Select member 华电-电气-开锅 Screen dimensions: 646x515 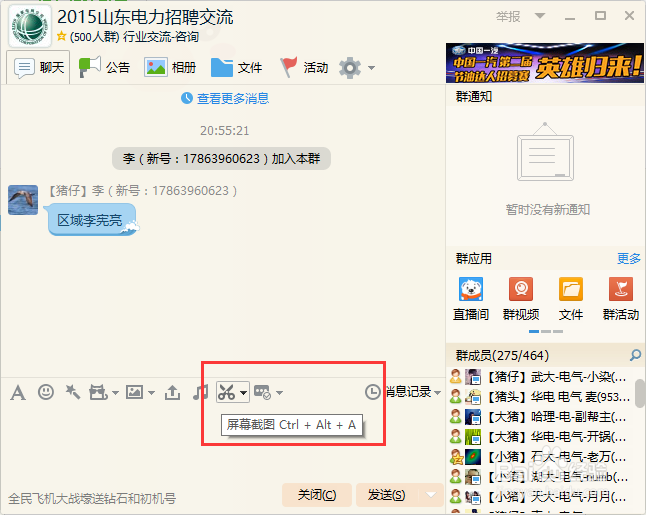pos(545,437)
